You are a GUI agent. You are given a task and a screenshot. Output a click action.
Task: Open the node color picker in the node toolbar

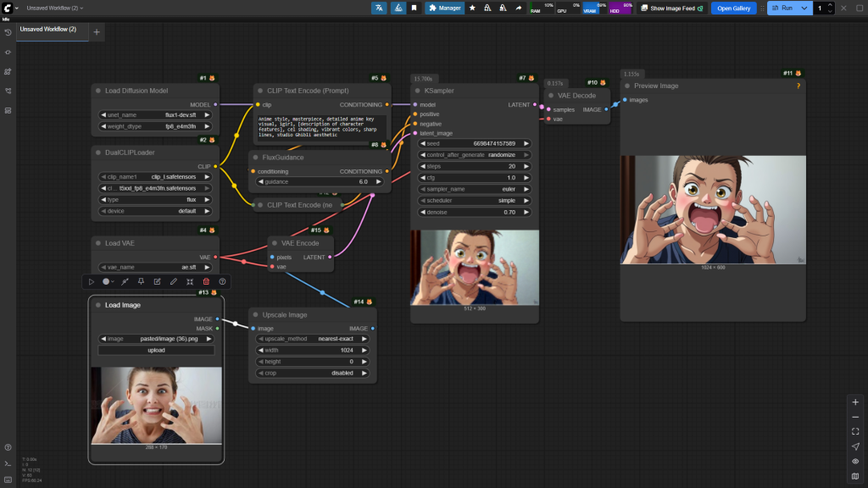coord(108,281)
